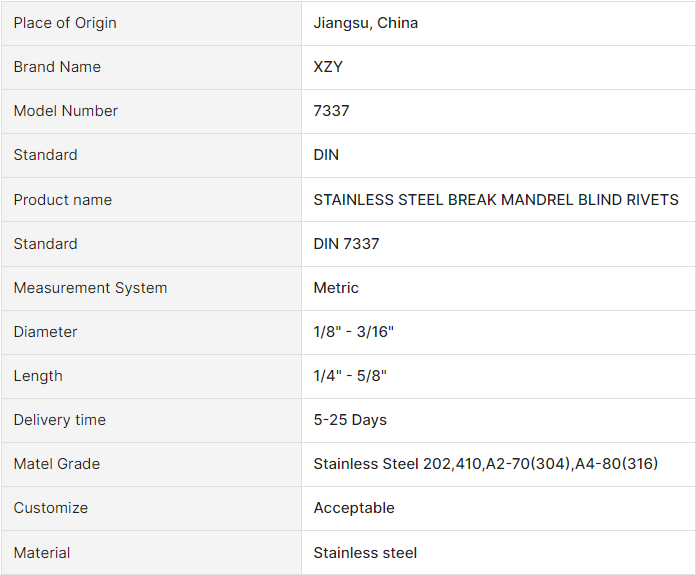Click the "Measurement System" label

(x=90, y=288)
